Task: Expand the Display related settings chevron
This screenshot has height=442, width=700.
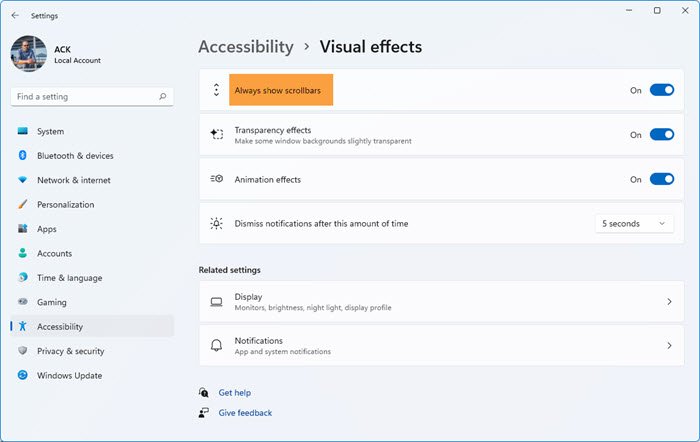Action: [x=669, y=301]
